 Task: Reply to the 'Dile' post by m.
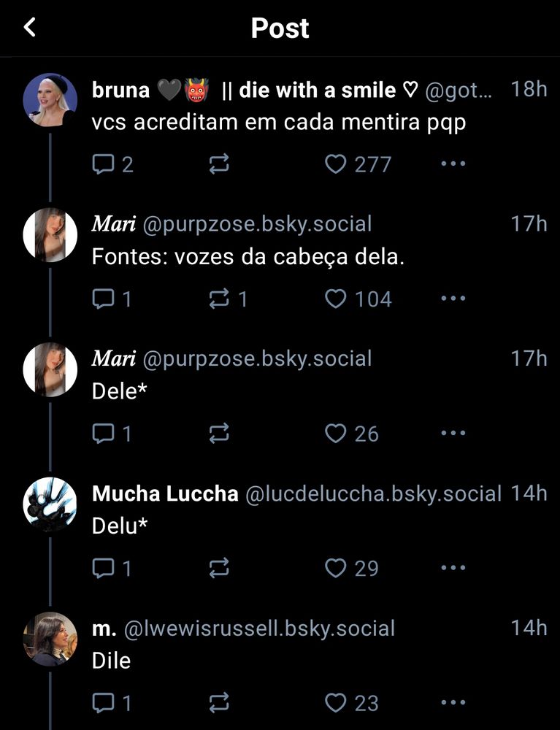click(112, 702)
